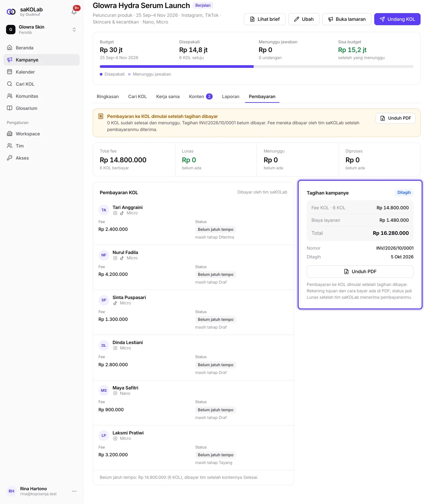Image resolution: width=430 pixels, height=504 pixels.
Task: Open Rina Hartono account options menu
Action: click(x=74, y=491)
